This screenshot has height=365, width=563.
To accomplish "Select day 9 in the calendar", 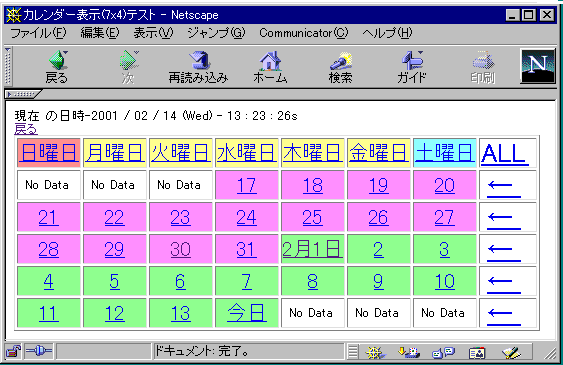I will [x=378, y=281].
